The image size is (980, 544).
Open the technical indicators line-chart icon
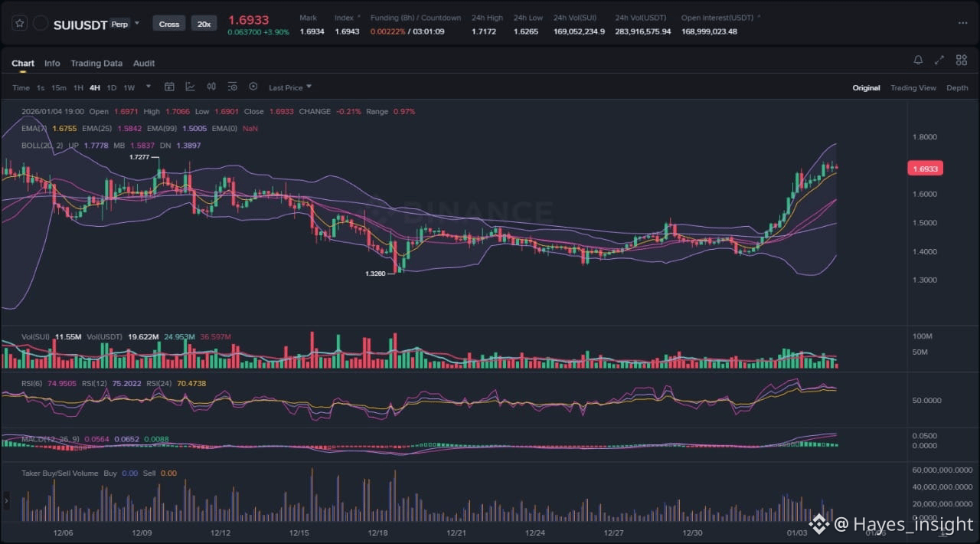(190, 87)
